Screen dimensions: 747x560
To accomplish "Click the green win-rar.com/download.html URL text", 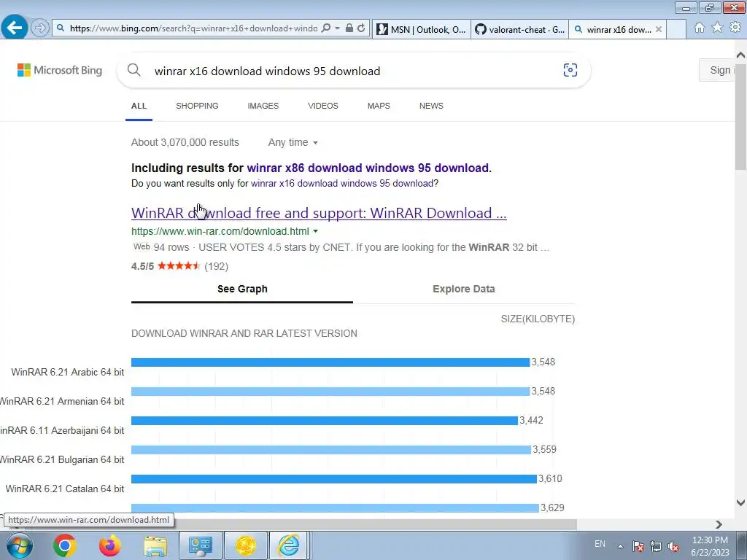I will pos(220,231).
